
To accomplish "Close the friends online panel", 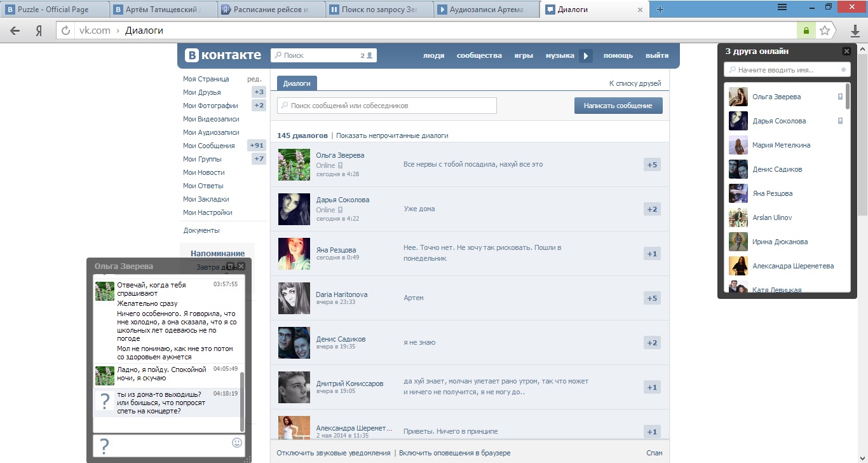I will click(846, 52).
